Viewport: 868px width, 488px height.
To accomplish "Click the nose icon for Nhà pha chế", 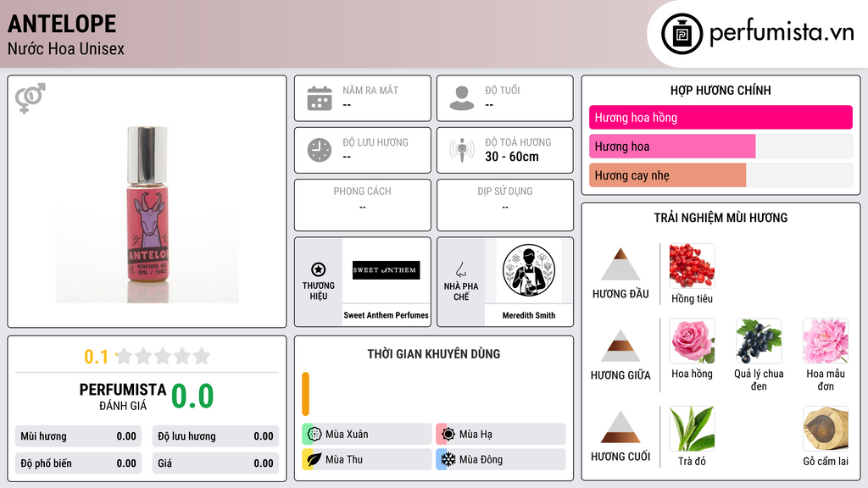I will tap(460, 269).
